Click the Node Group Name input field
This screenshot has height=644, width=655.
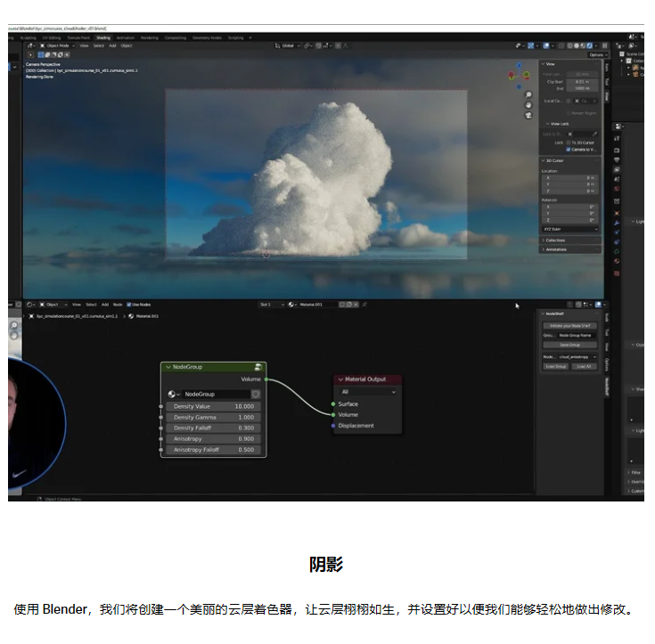click(x=577, y=336)
